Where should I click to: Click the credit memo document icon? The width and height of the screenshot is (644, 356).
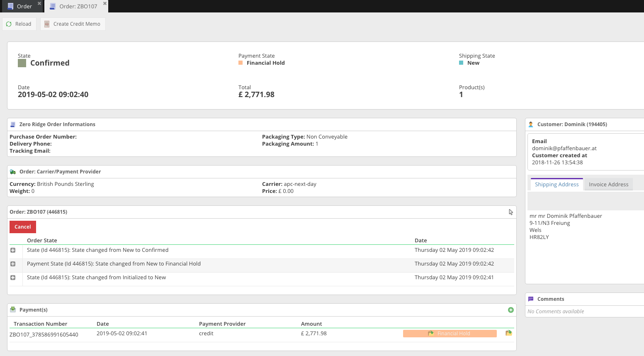point(47,24)
